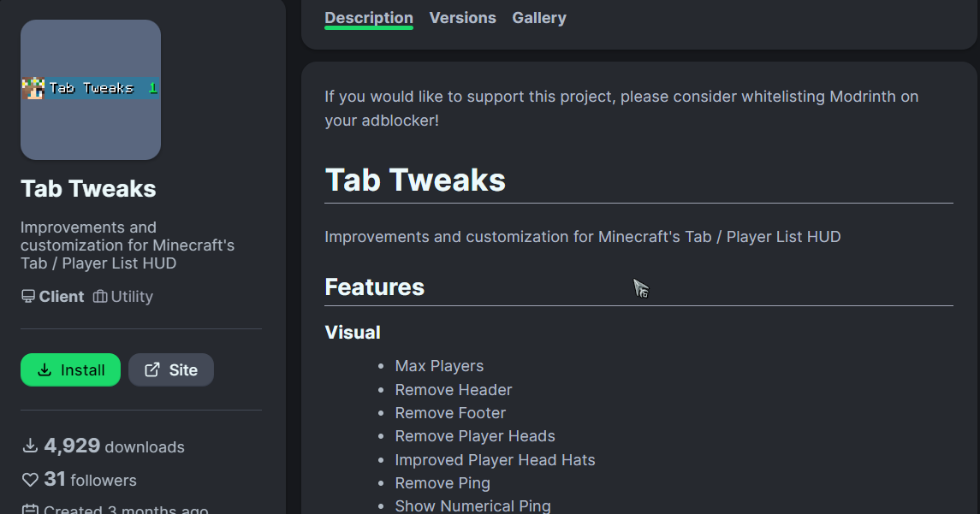Open the Versions tab
The height and width of the screenshot is (514, 980).
click(x=462, y=18)
